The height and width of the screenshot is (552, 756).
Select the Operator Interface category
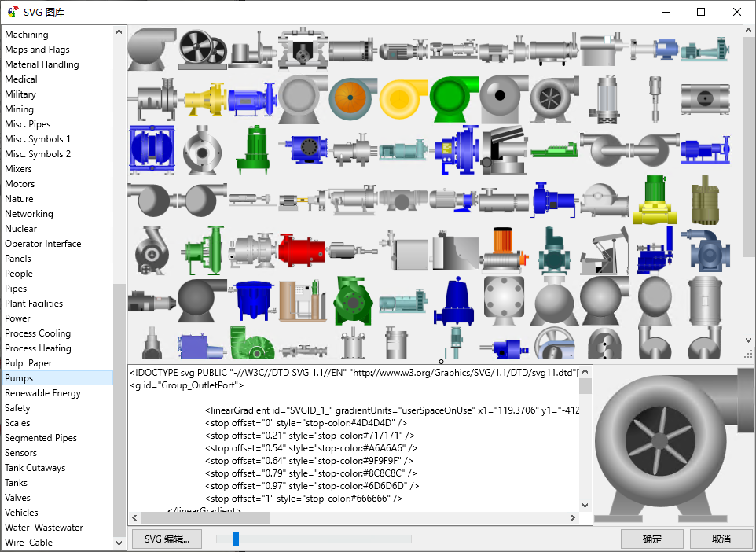click(43, 244)
